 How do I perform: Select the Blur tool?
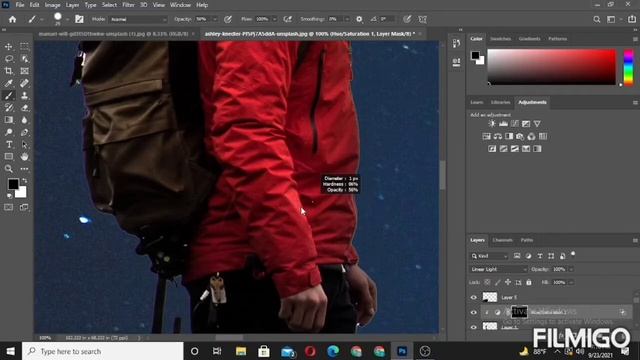click(24, 120)
